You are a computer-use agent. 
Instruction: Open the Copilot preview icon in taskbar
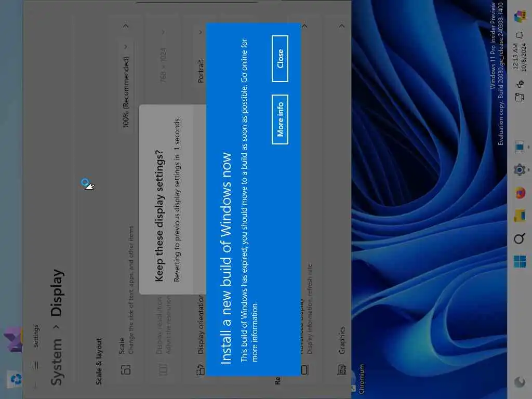coord(520,16)
